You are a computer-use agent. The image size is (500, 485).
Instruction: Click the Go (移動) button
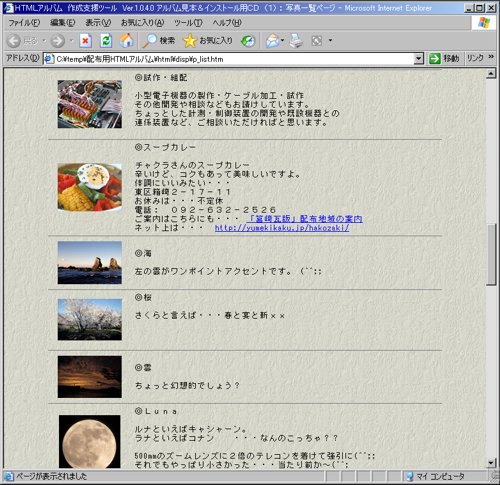click(444, 59)
